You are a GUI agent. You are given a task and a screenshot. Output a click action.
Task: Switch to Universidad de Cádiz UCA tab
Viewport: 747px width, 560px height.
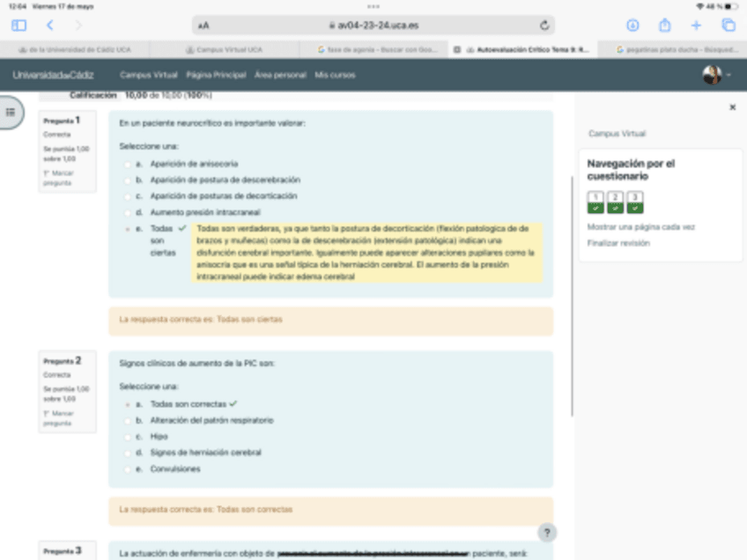(x=74, y=49)
